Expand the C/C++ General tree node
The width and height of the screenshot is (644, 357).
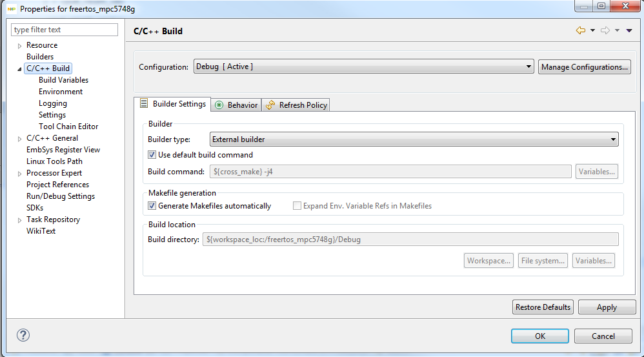[19, 139]
